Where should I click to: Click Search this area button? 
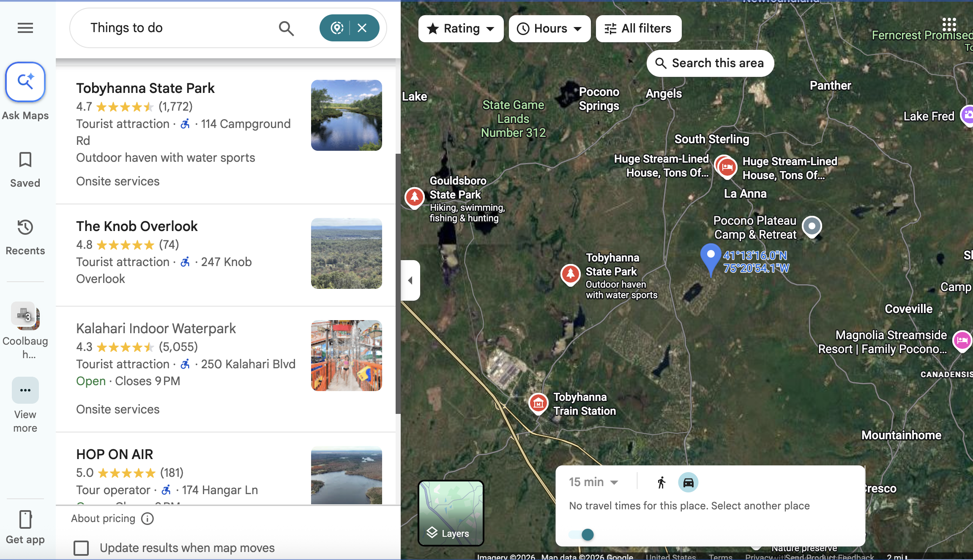click(x=710, y=63)
